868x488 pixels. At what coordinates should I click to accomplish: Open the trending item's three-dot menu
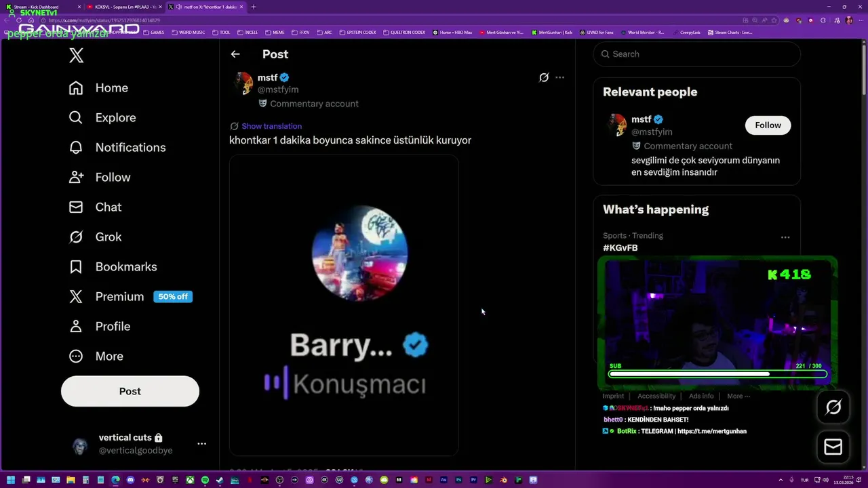point(785,237)
